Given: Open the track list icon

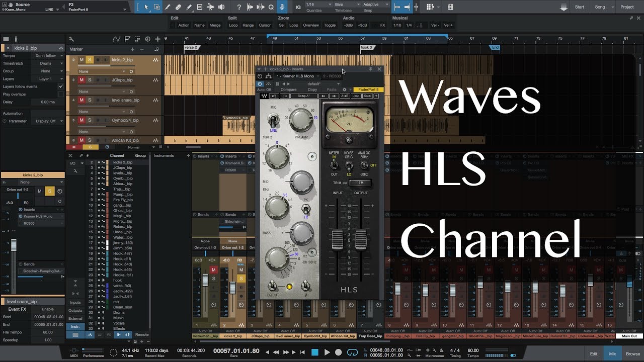Looking at the screenshot, I should [6, 39].
